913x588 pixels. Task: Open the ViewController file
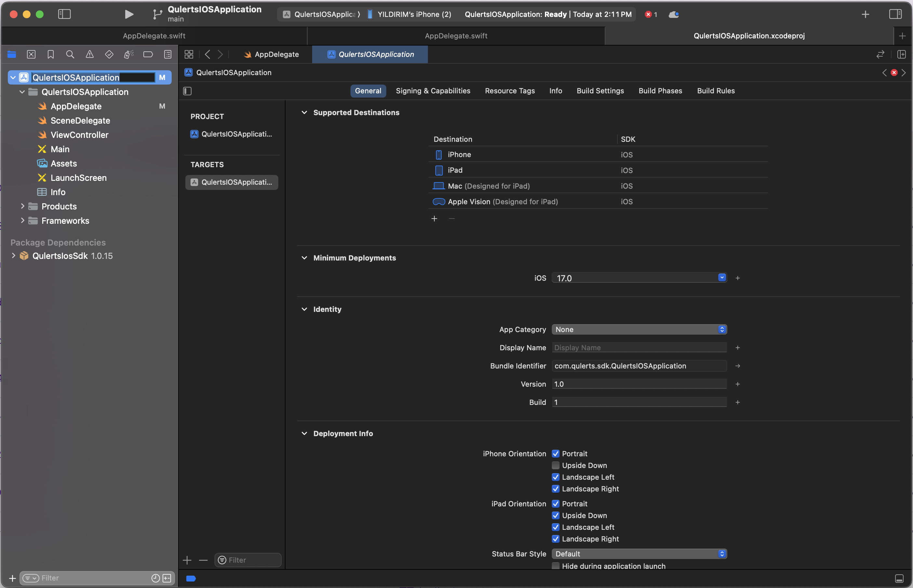pos(79,135)
